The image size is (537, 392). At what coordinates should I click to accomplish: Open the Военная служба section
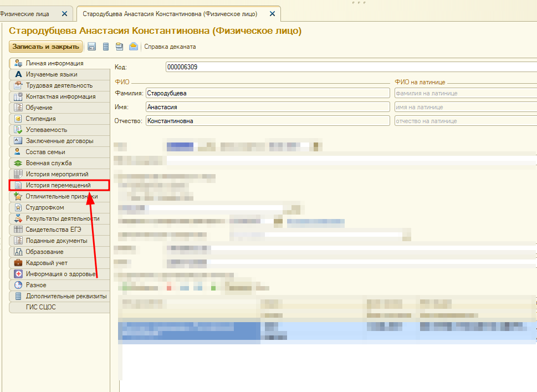point(49,163)
